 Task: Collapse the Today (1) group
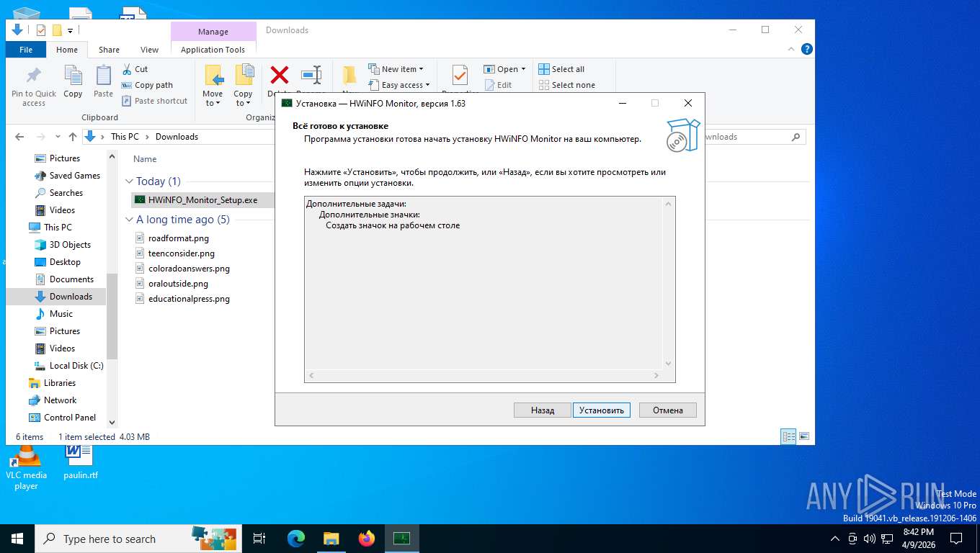pyautogui.click(x=130, y=181)
